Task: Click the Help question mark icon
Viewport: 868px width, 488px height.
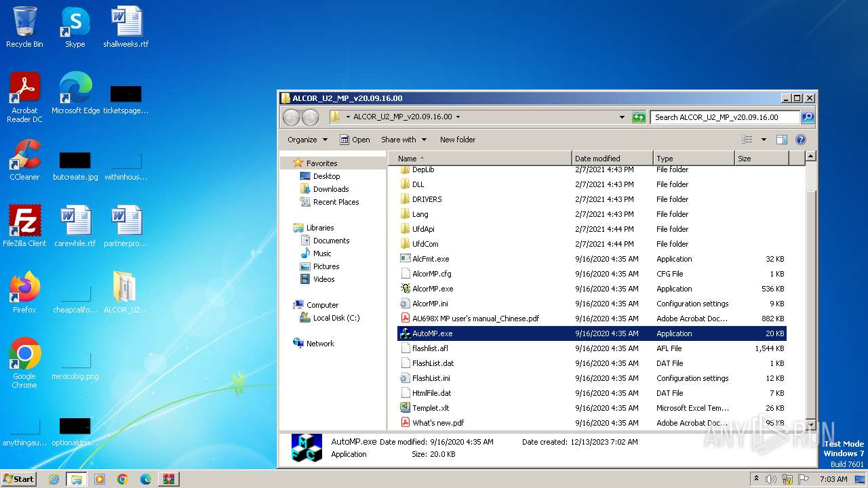Action: [x=800, y=140]
